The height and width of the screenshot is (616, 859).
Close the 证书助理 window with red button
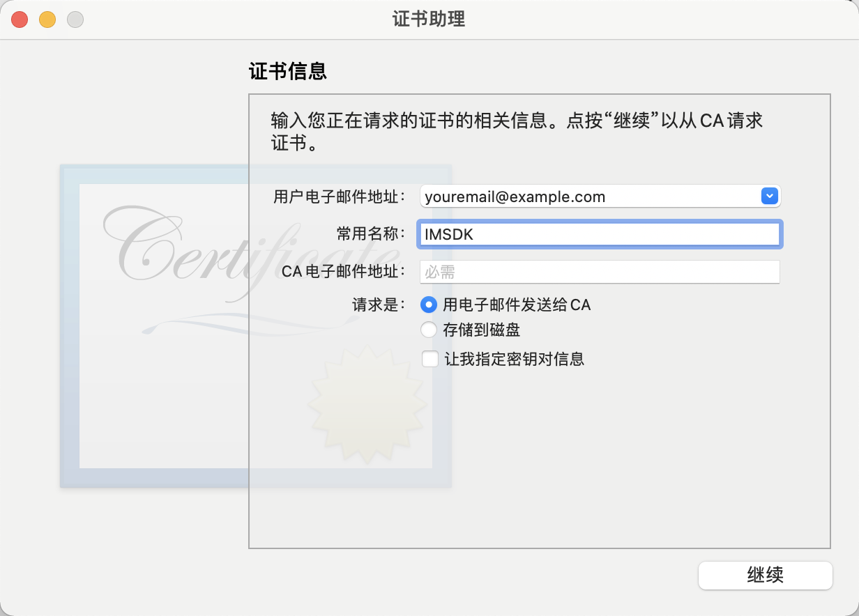(x=20, y=20)
